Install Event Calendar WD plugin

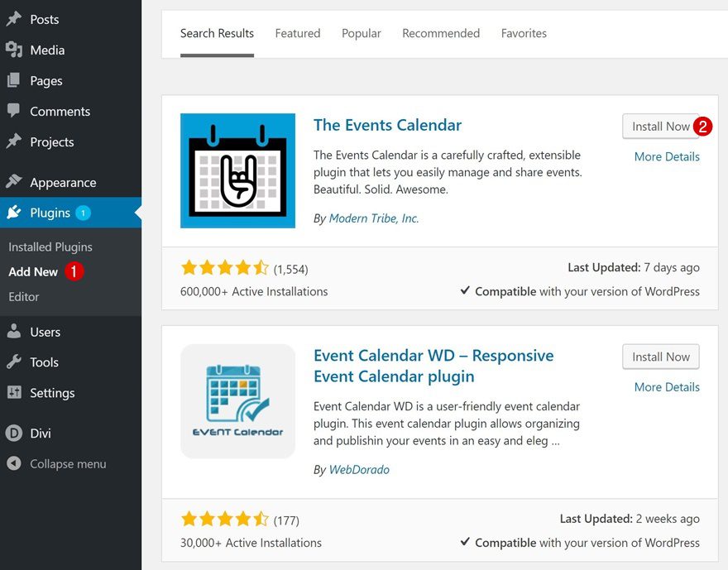tap(660, 357)
